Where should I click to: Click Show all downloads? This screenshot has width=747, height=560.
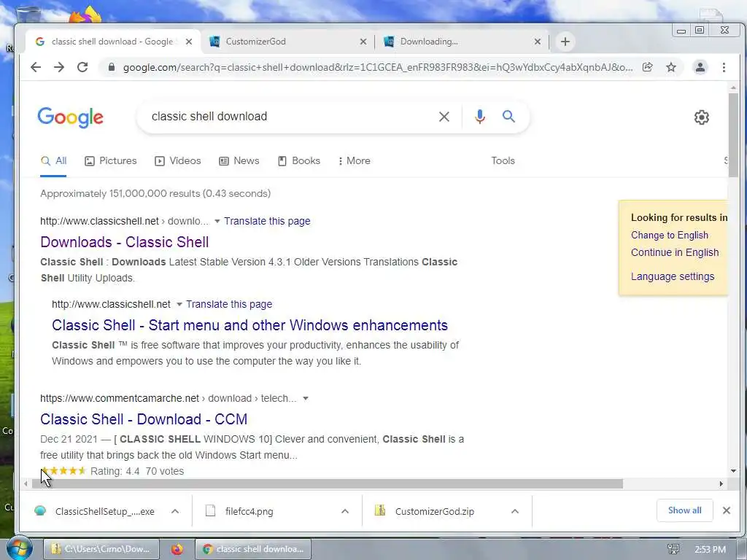[684, 510]
